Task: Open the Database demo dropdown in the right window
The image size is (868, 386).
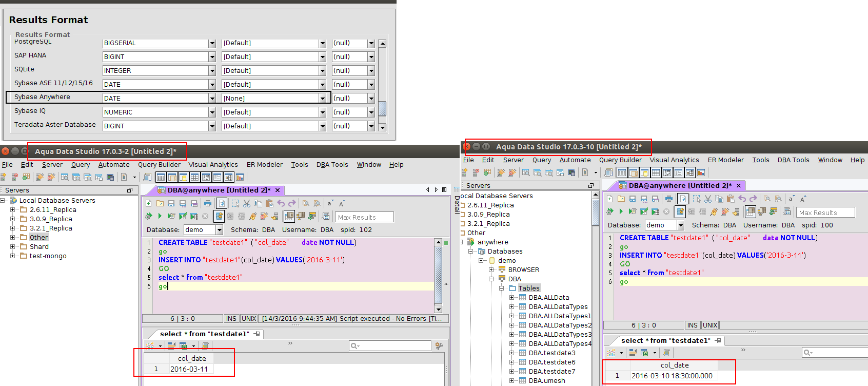Action: 680,225
